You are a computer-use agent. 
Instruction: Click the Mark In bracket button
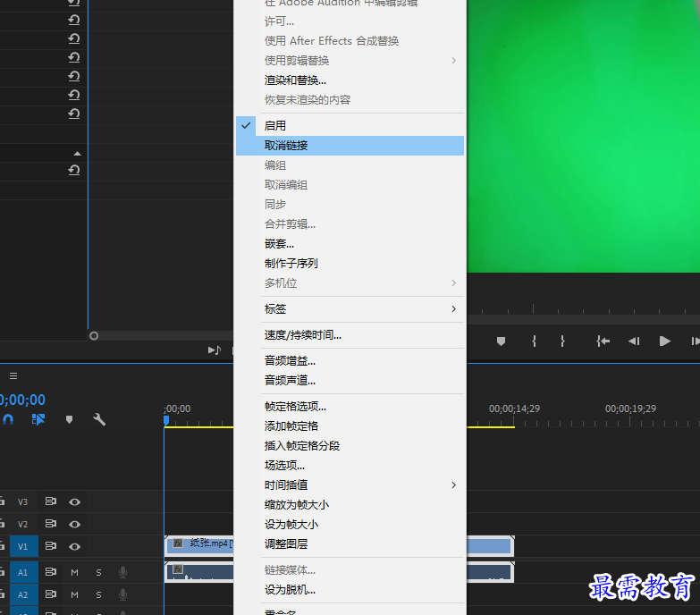[534, 341]
